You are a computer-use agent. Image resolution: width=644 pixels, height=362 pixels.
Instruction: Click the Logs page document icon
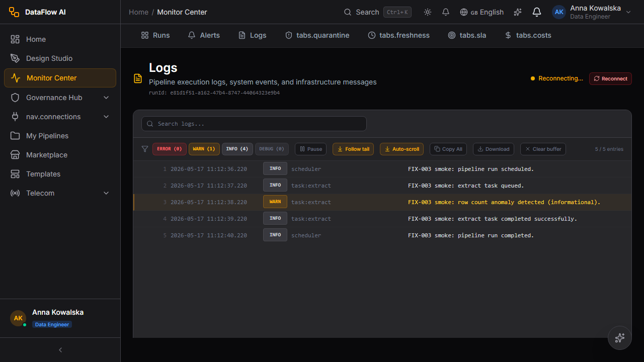click(x=138, y=78)
